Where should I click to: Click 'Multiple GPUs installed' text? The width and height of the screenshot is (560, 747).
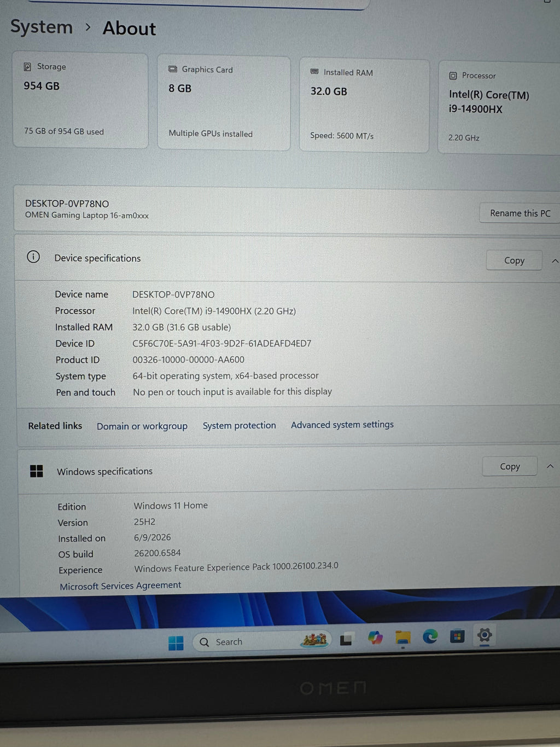[211, 134]
